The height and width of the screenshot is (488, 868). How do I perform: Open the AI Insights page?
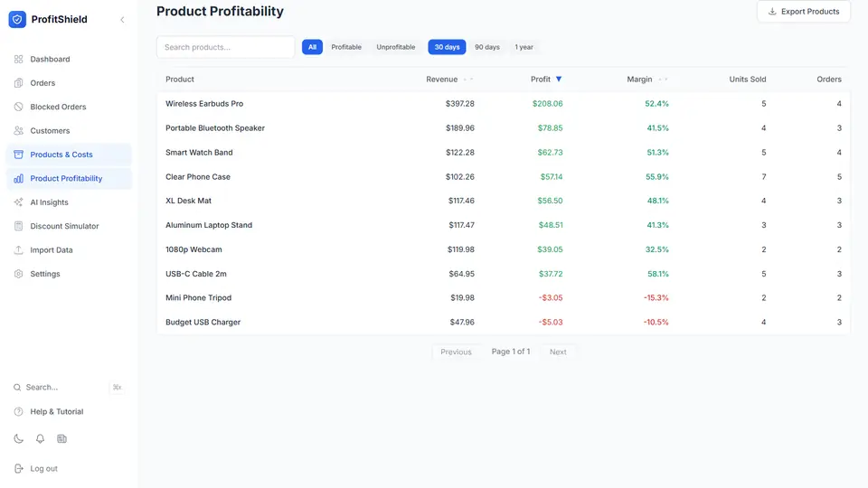69,202
